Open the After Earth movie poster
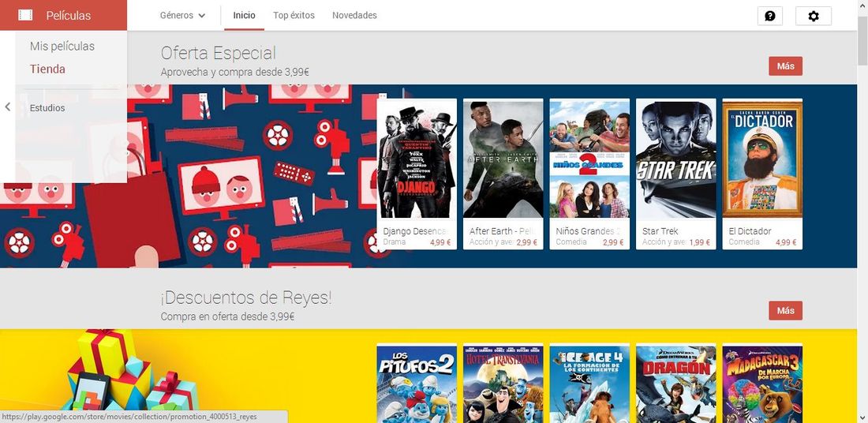The image size is (868, 423). coord(503,159)
